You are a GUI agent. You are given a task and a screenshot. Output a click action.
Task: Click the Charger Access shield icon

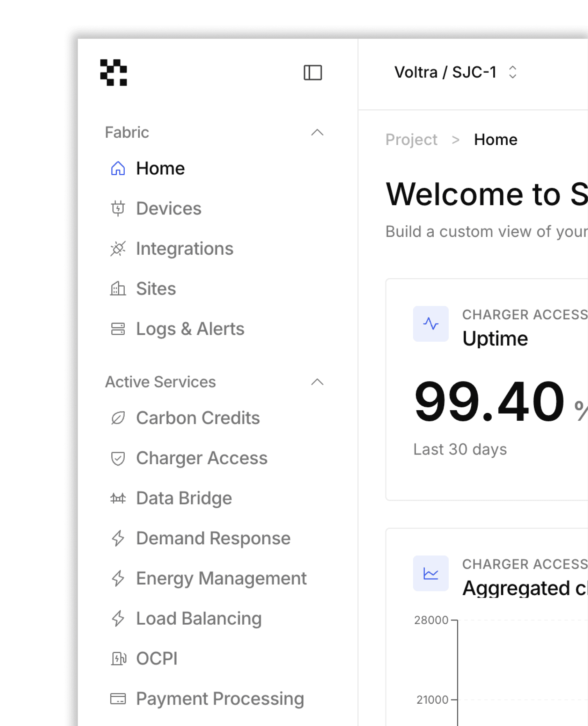[x=118, y=458]
